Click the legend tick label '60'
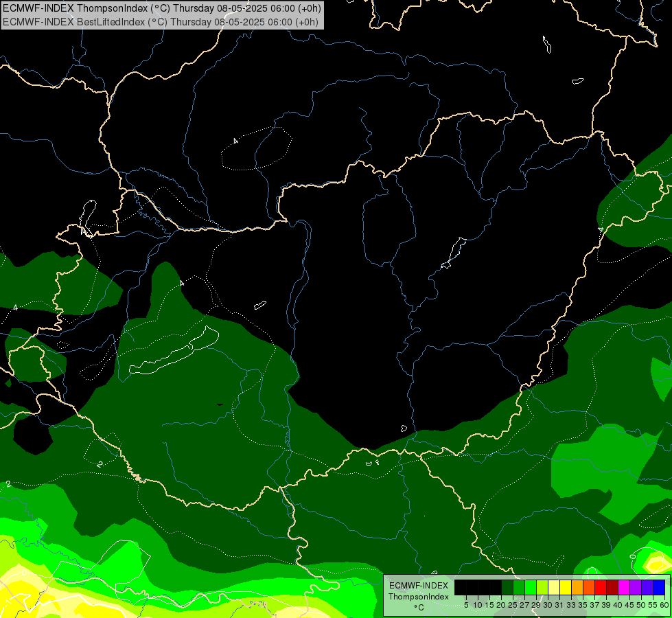This screenshot has height=618, width=672. click(x=664, y=605)
